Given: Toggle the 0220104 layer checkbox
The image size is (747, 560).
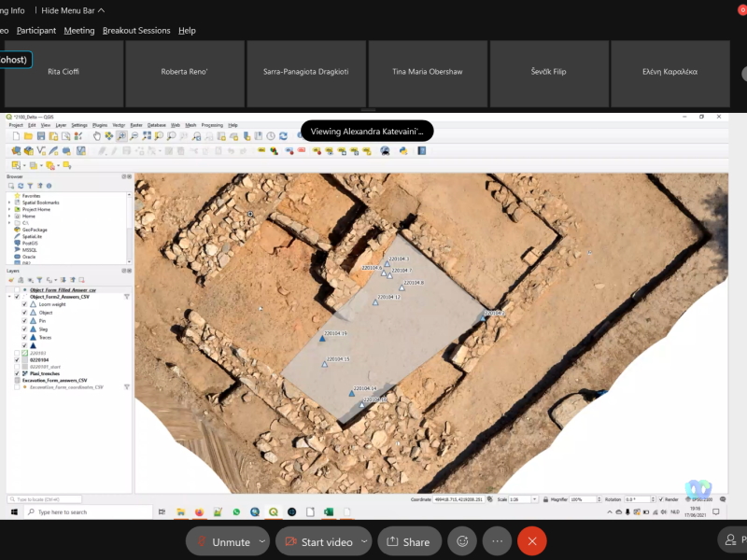Looking at the screenshot, I should tap(17, 360).
